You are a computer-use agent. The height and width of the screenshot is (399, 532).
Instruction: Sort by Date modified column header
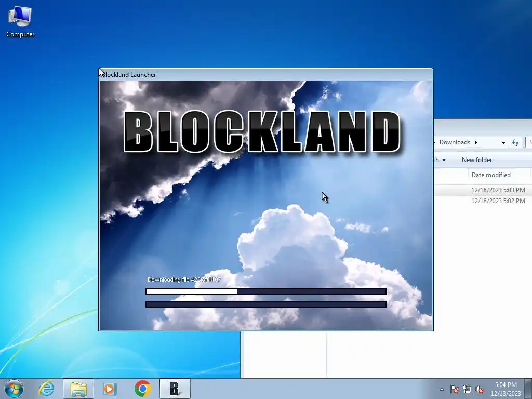pyautogui.click(x=491, y=175)
